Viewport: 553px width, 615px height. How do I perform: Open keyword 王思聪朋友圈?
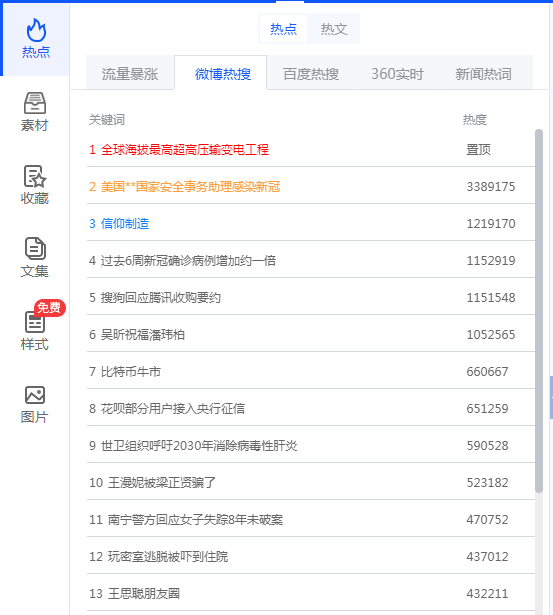coord(144,593)
